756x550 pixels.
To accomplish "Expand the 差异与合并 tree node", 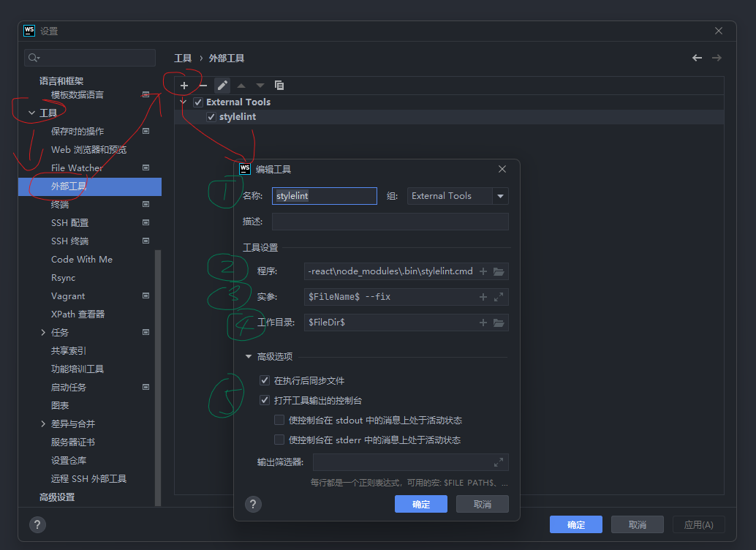I will click(43, 423).
